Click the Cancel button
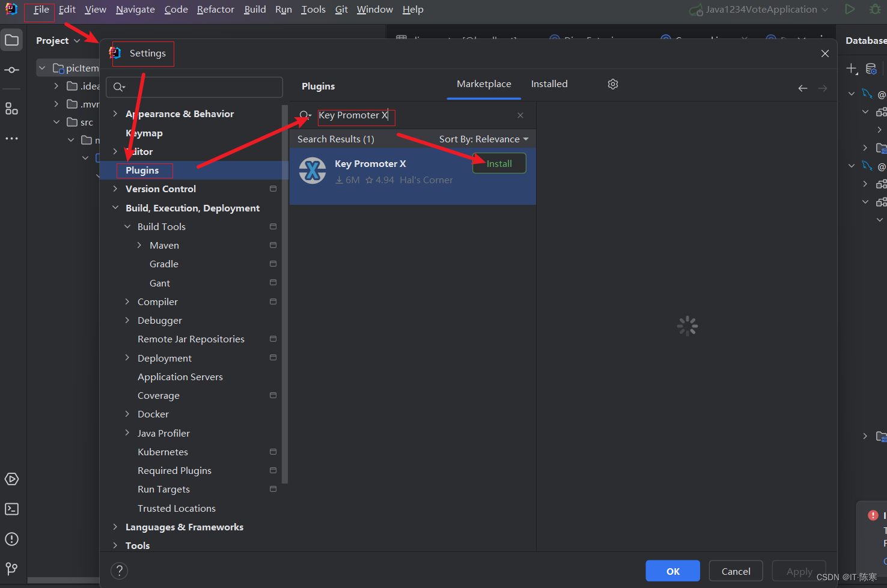The image size is (887, 588). pyautogui.click(x=736, y=571)
